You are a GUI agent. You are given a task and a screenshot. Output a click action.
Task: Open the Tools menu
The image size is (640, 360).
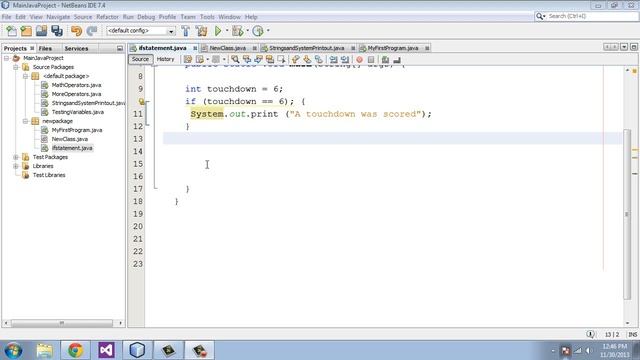point(207,17)
